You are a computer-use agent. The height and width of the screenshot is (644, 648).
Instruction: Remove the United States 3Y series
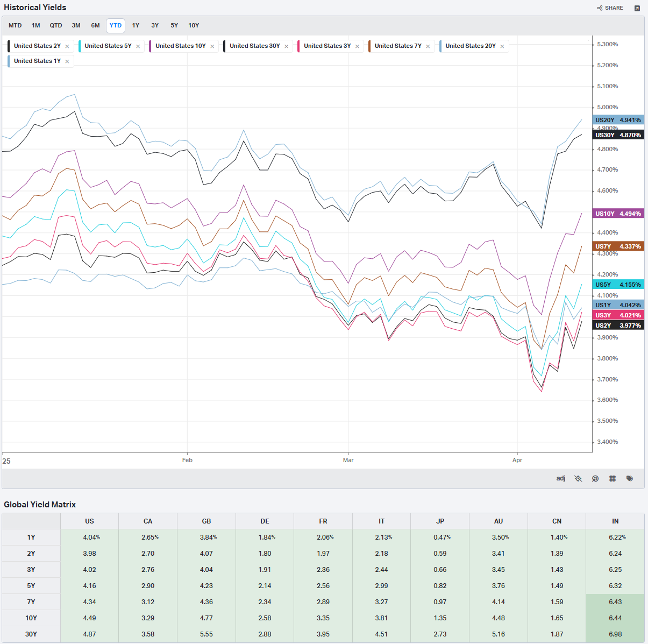point(358,46)
